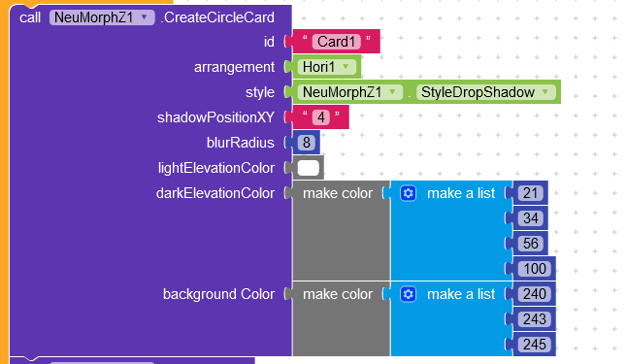Click the darkElevationColor parameter label
Screen dimensions: 626x364
pyautogui.click(x=215, y=193)
